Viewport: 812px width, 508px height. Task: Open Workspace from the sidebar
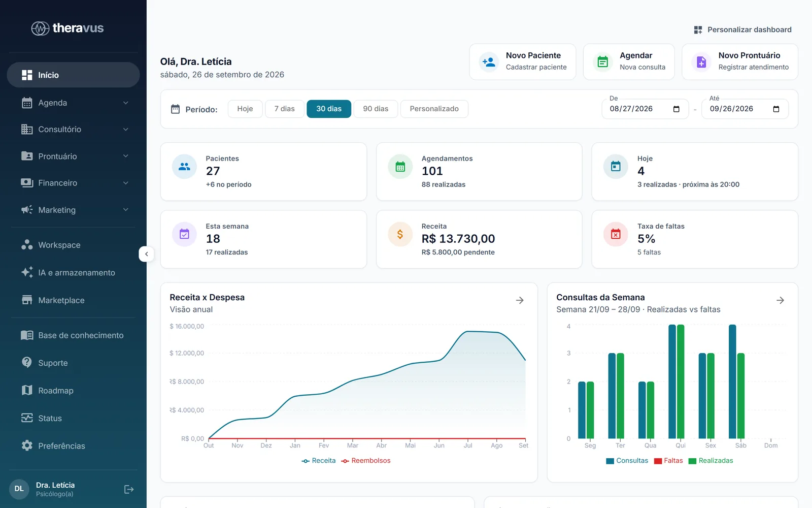[x=74, y=245]
